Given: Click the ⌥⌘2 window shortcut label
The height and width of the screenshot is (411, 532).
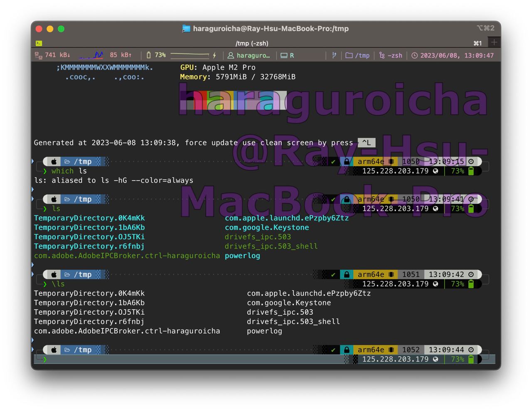Looking at the screenshot, I should click(485, 28).
